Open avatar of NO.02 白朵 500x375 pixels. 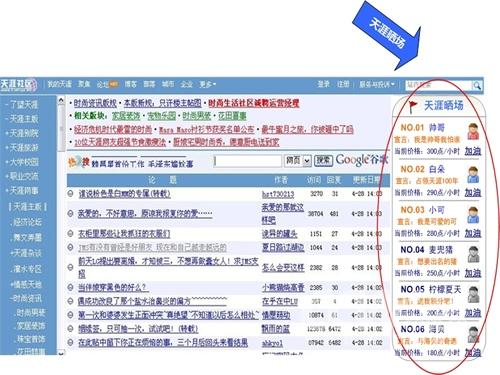pos(473,174)
